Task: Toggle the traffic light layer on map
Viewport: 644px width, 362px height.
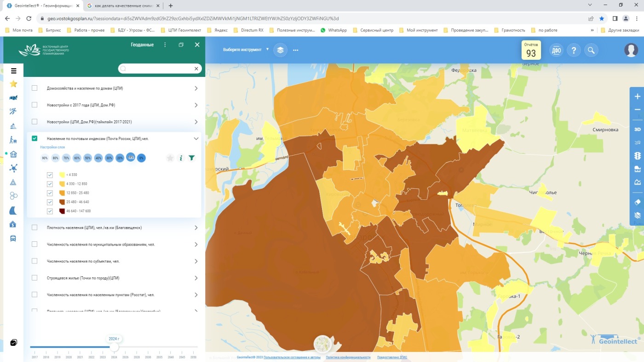Action: pos(638,156)
